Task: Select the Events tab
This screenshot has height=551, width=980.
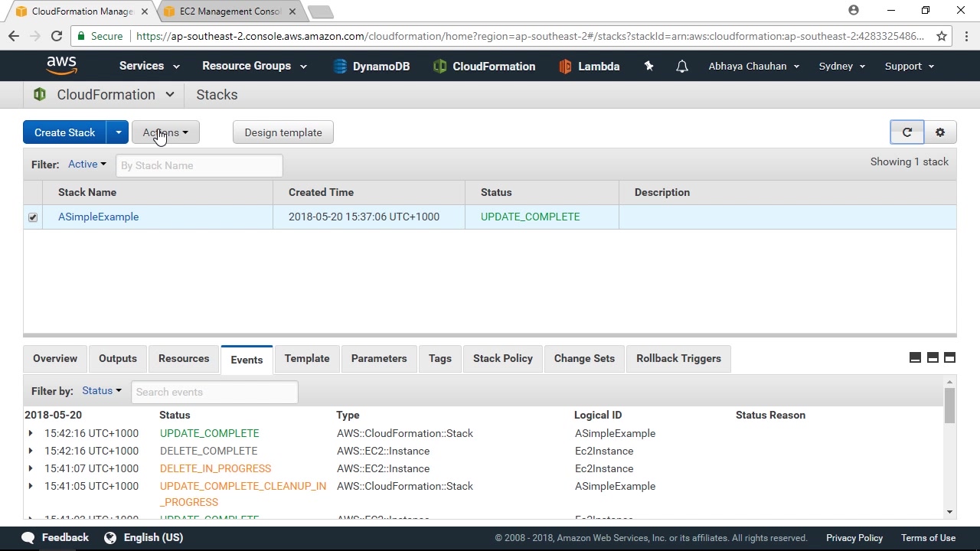Action: [247, 359]
